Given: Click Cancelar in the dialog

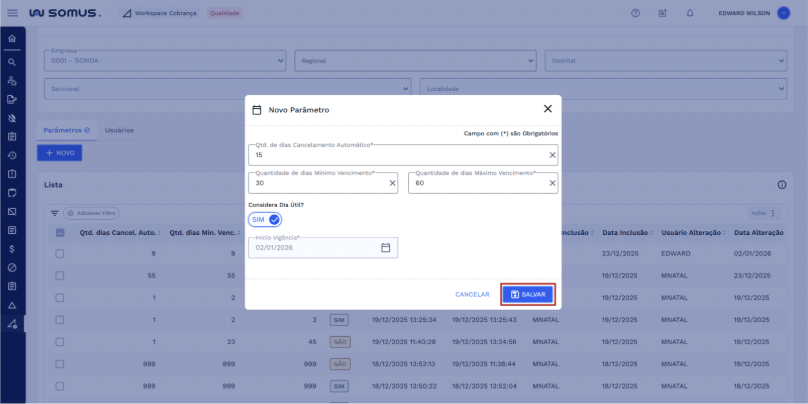Looking at the screenshot, I should 472,294.
